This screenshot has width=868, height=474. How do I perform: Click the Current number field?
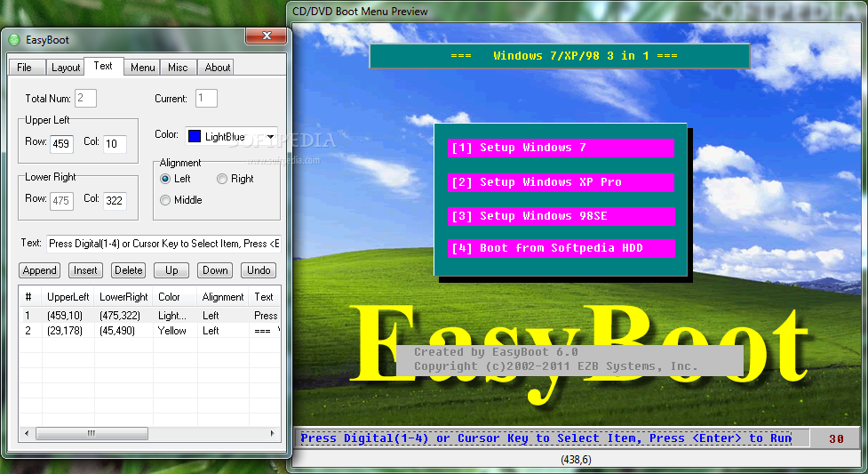(x=206, y=98)
